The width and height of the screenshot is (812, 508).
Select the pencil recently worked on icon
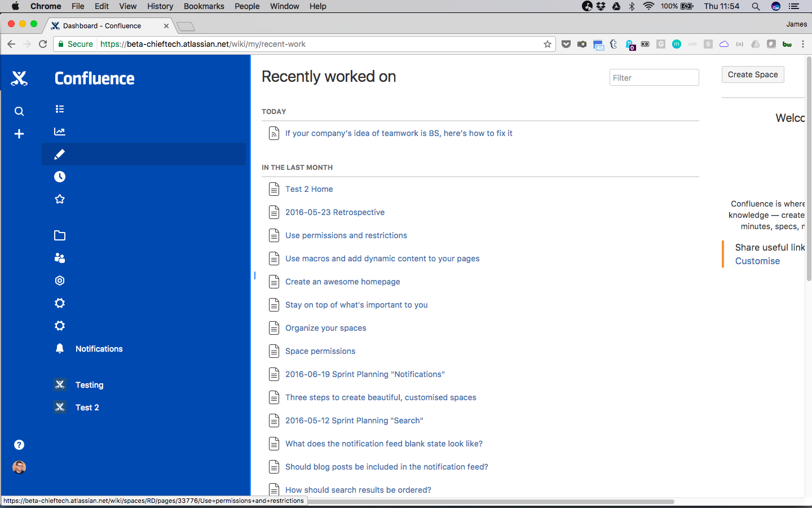[60, 154]
